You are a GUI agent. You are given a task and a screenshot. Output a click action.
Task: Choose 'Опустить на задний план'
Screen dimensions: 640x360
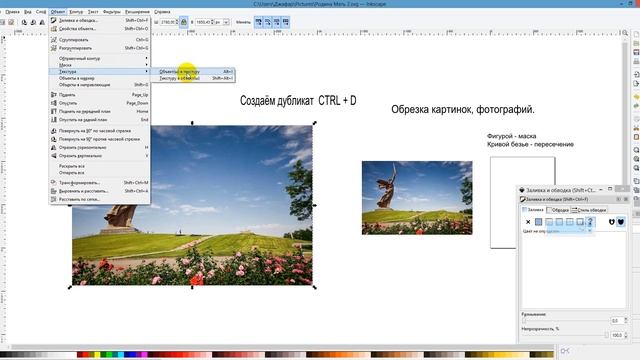[100, 120]
